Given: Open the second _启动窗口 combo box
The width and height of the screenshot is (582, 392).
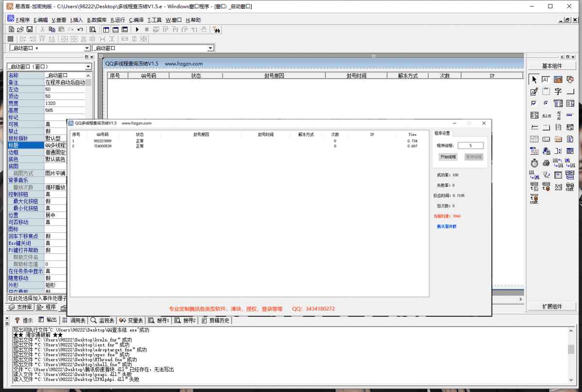Looking at the screenshot, I should coord(210,48).
